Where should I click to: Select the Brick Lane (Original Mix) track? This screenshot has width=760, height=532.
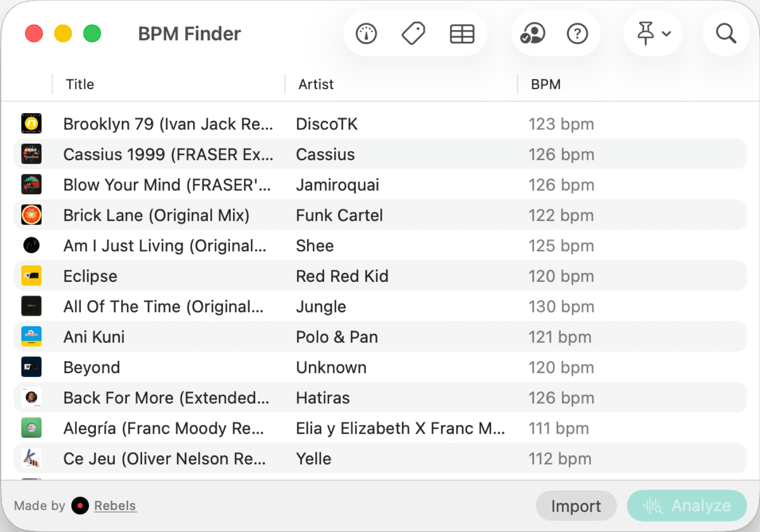[156, 215]
